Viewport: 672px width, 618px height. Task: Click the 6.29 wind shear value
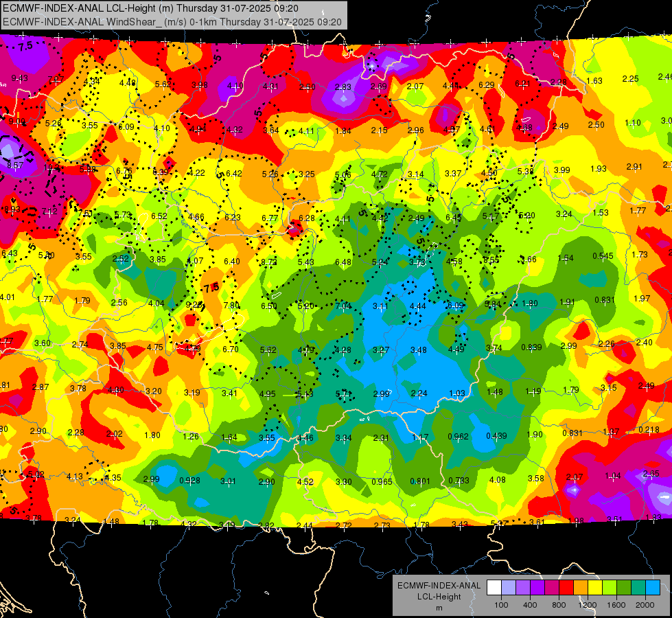487,85
